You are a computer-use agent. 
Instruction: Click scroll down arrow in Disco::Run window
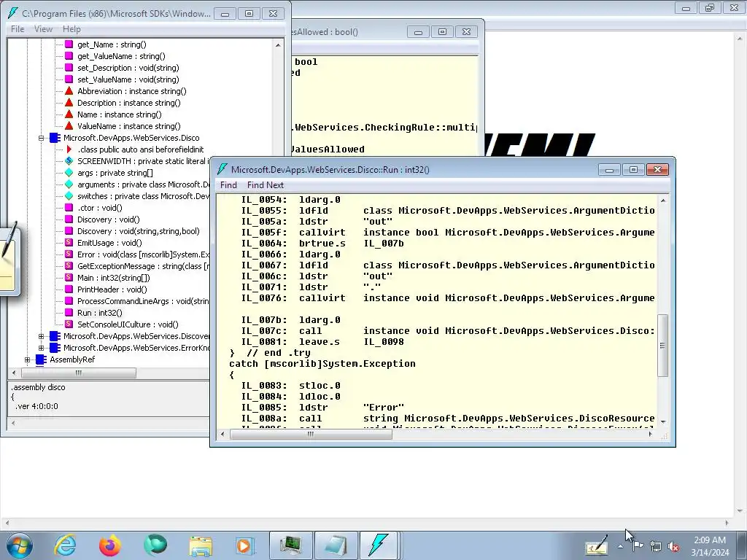(662, 422)
